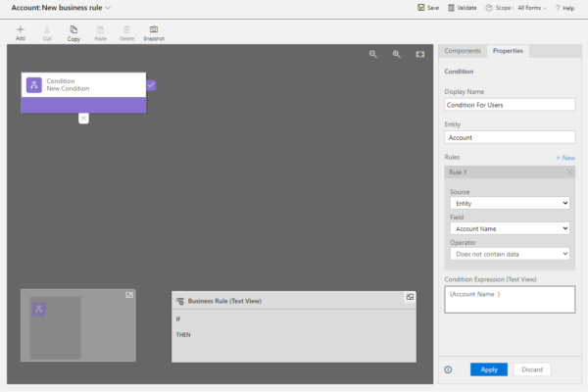Click the Delete toolbar icon

[126, 33]
